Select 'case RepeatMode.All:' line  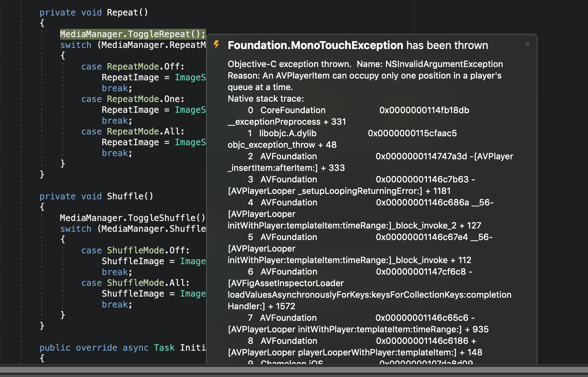tap(133, 131)
